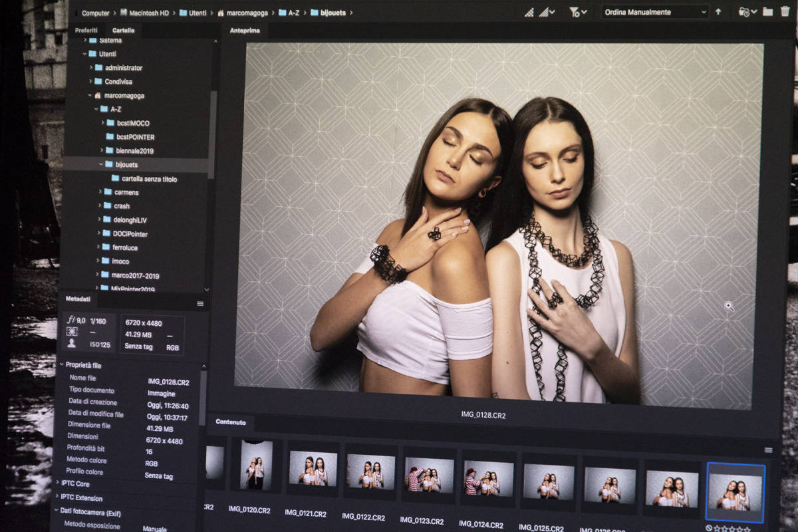Screen dimensions: 798x532
Task: Click the reject icon under selected thumbnail
Action: coord(710,529)
